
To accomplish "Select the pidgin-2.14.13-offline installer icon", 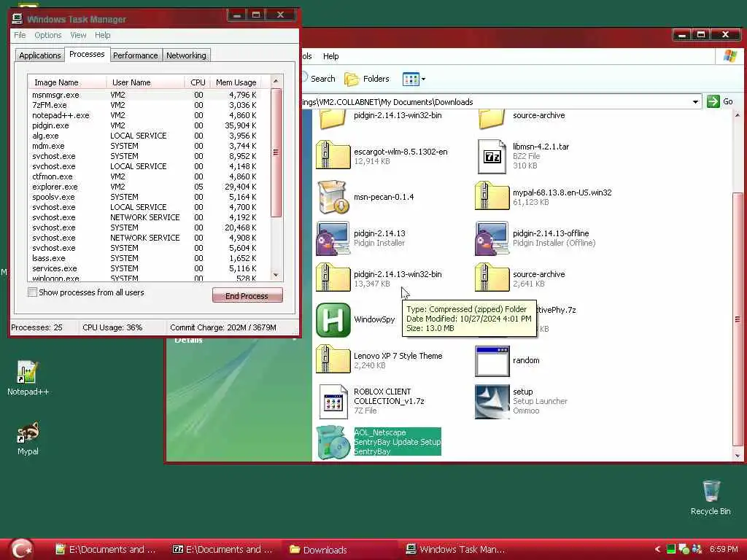I will (x=492, y=238).
